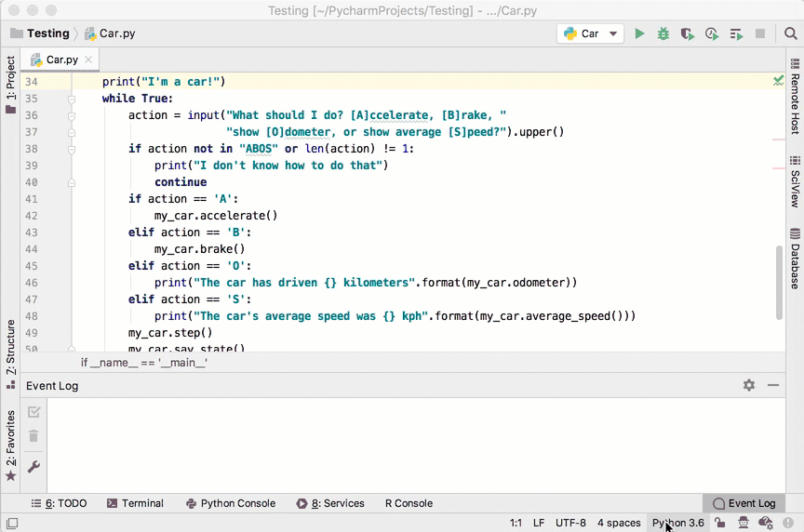This screenshot has height=532, width=804.
Task: Open the Car run configuration dropdown
Action: coord(590,33)
